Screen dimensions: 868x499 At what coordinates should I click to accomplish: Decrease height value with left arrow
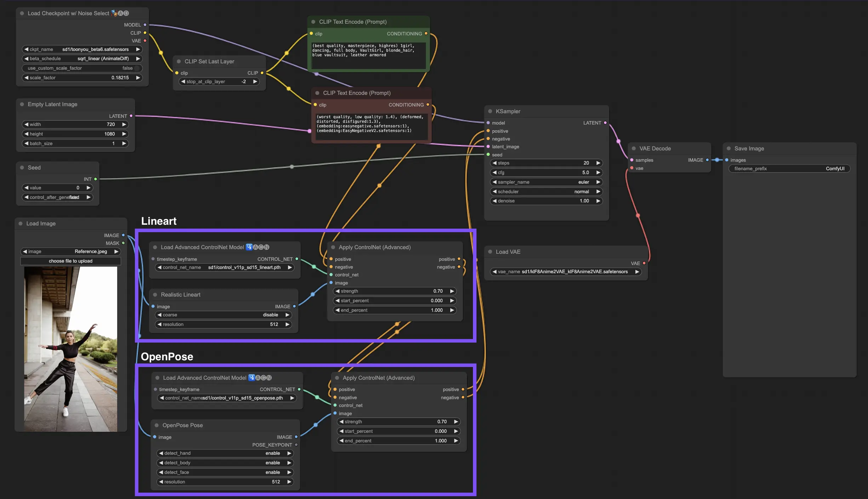26,134
